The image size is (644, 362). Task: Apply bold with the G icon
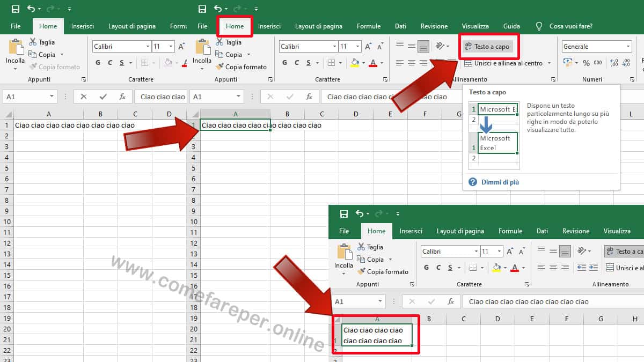click(x=285, y=63)
